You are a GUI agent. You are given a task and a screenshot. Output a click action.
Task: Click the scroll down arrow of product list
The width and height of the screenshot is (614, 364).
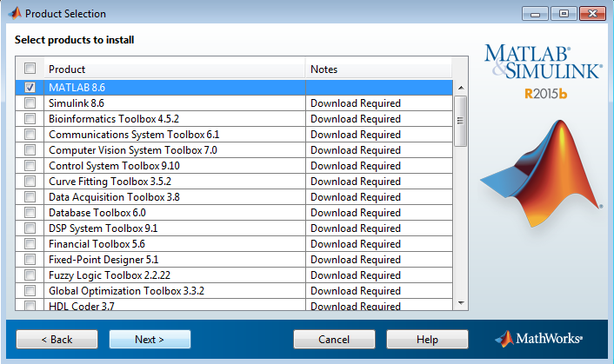click(461, 303)
